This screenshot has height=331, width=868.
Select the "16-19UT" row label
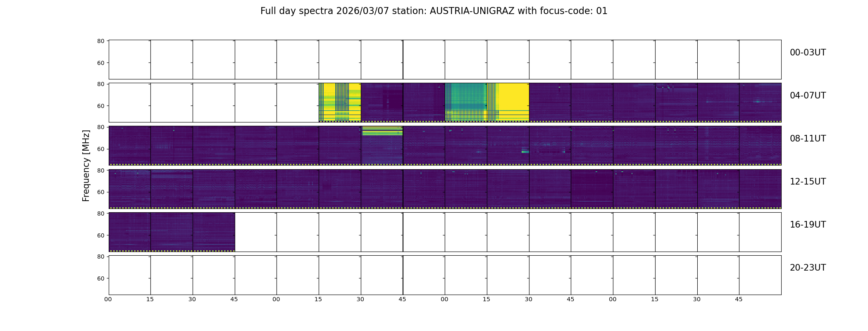tap(808, 225)
